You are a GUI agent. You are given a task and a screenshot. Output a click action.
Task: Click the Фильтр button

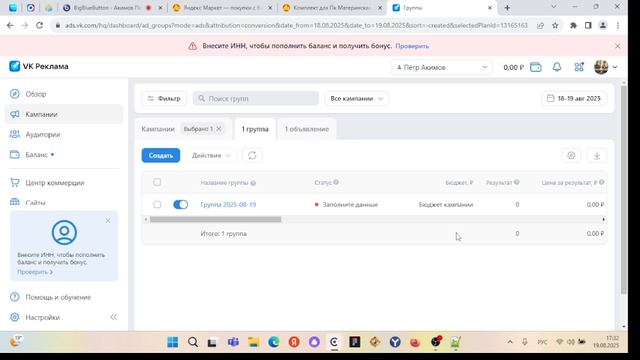(x=164, y=98)
